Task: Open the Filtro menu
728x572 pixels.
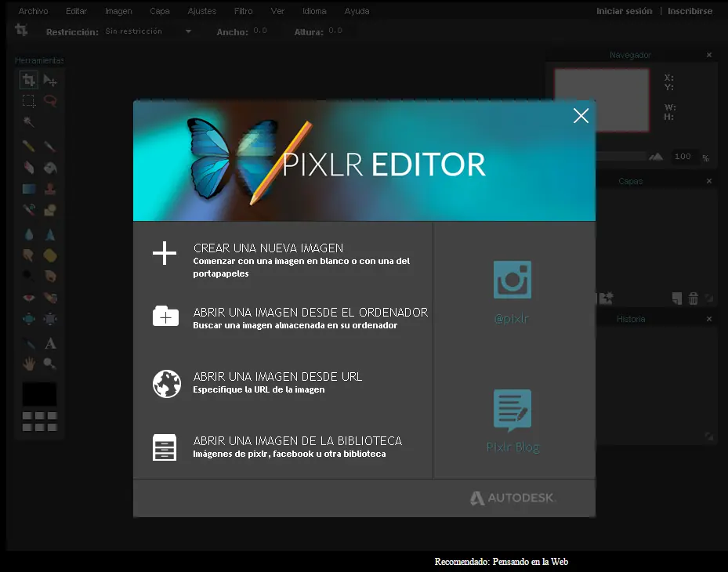Action: tap(243, 11)
